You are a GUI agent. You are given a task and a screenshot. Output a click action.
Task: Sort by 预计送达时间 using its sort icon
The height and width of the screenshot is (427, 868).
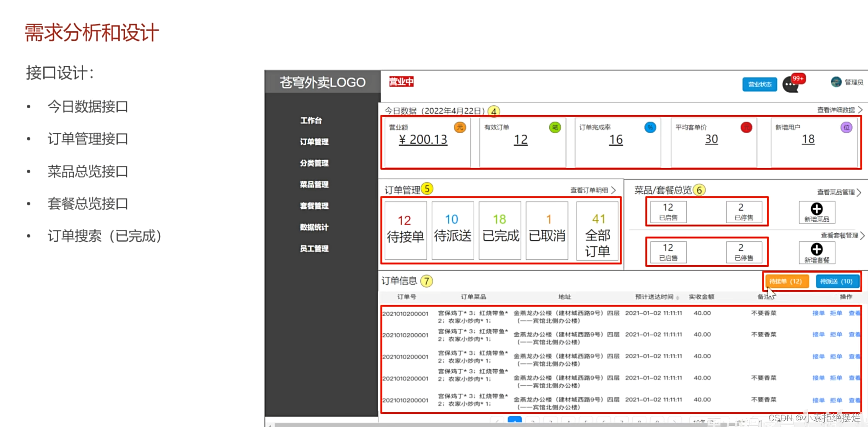(x=678, y=298)
